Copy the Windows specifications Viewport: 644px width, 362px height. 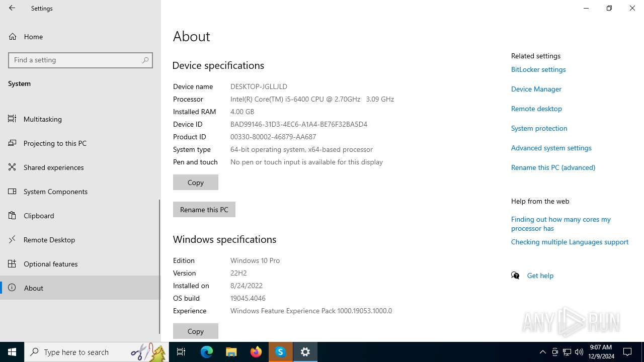point(196,331)
